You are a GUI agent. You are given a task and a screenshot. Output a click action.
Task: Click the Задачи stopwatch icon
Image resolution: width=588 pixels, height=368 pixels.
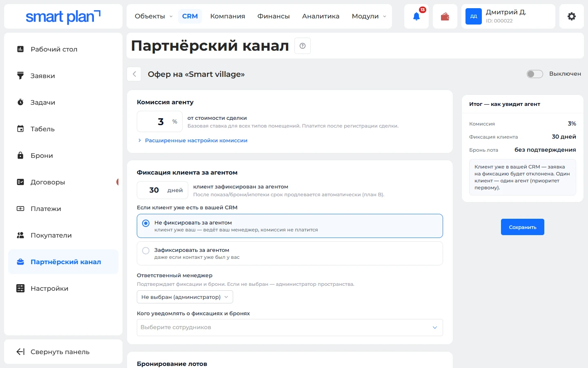(x=20, y=102)
